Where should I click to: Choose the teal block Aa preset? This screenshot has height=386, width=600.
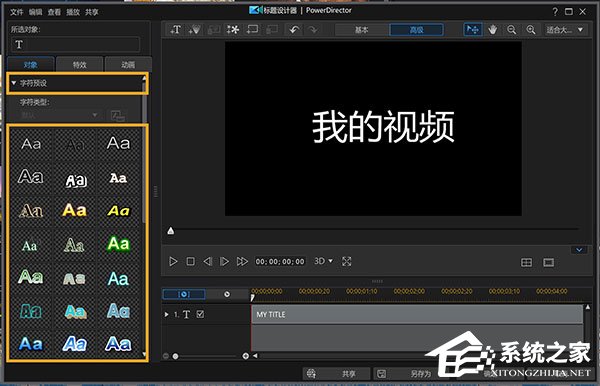(31, 311)
